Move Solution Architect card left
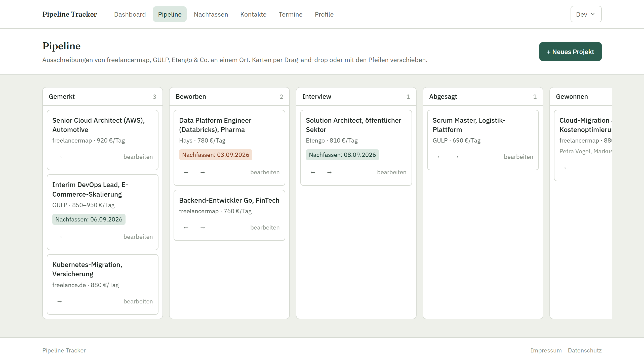The width and height of the screenshot is (644, 361). pyautogui.click(x=313, y=172)
